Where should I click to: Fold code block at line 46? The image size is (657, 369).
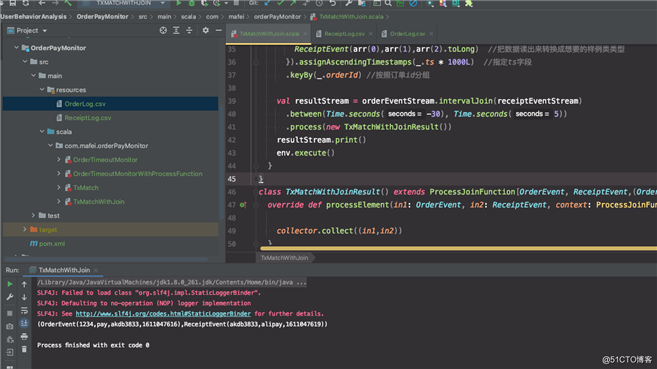point(255,192)
